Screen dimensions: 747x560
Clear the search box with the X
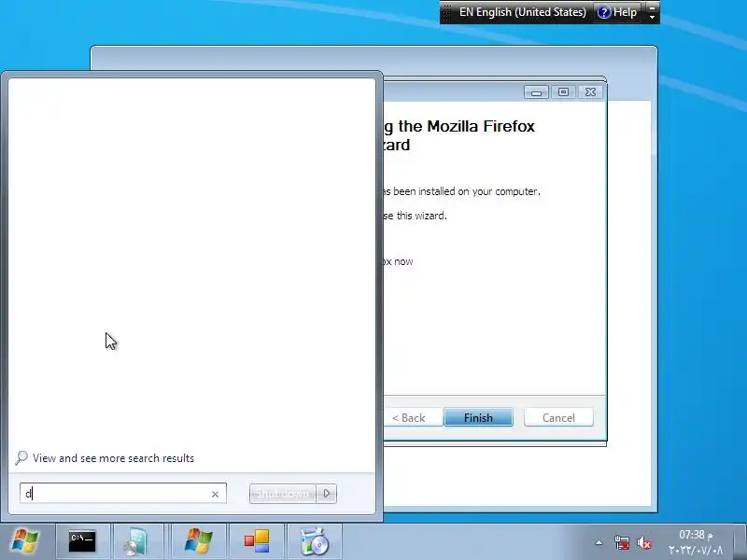[x=215, y=495]
